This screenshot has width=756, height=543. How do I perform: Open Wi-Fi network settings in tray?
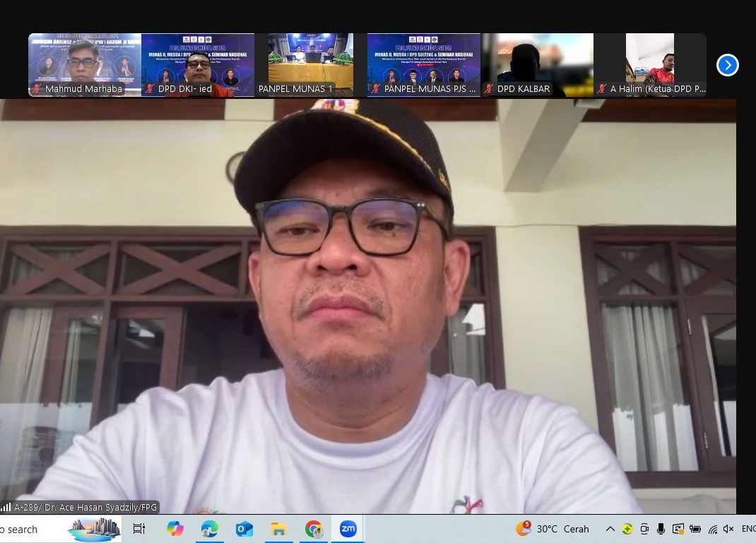(x=712, y=529)
